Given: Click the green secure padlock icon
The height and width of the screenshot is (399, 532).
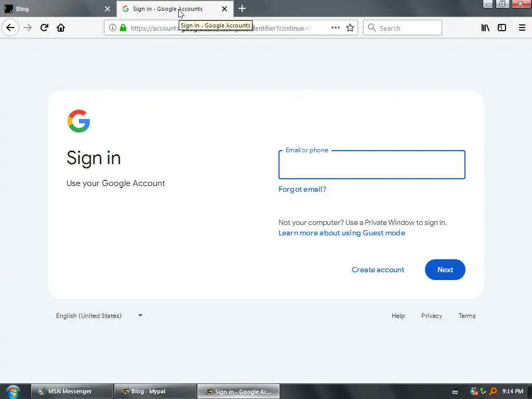Looking at the screenshot, I should coord(123,28).
